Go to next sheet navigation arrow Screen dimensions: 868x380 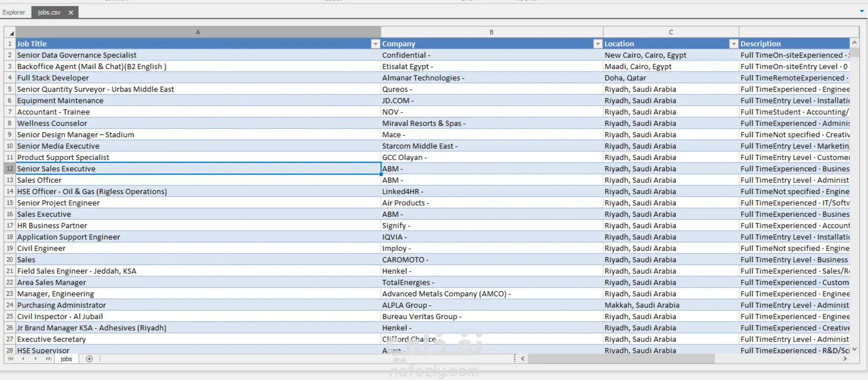[35, 359]
